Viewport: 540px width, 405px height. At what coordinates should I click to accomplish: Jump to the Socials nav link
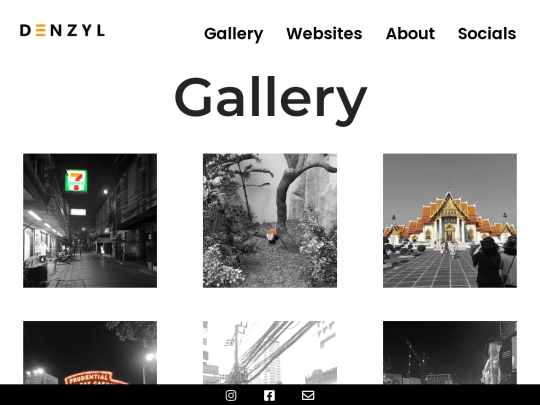(487, 33)
